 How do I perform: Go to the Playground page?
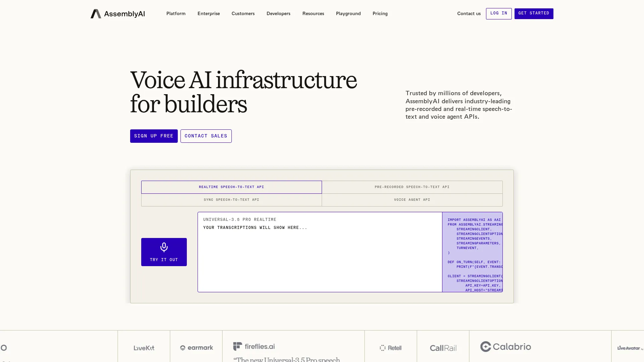(348, 14)
